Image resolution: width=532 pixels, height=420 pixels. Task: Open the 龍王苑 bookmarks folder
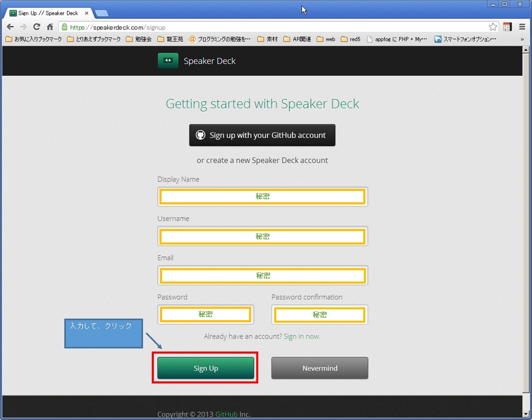point(170,39)
